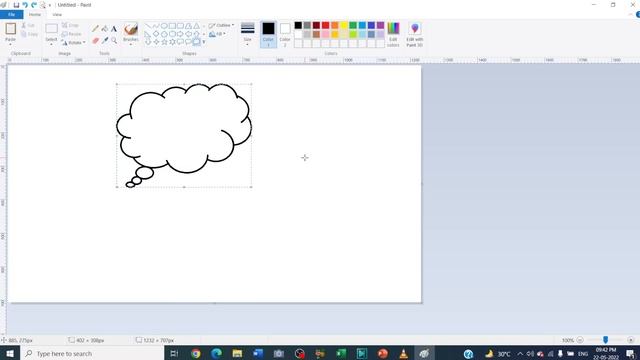The image size is (640, 360).
Task: Click zoom in plus button
Action: tap(631, 340)
